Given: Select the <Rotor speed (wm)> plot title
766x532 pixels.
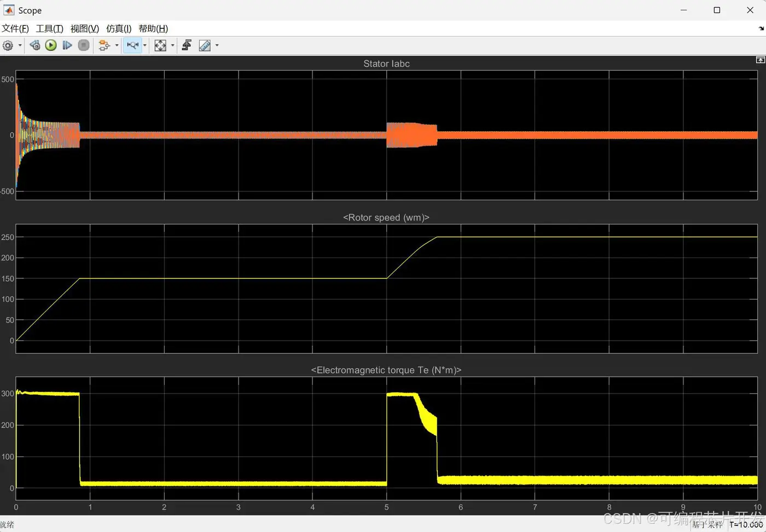Looking at the screenshot, I should coord(386,218).
